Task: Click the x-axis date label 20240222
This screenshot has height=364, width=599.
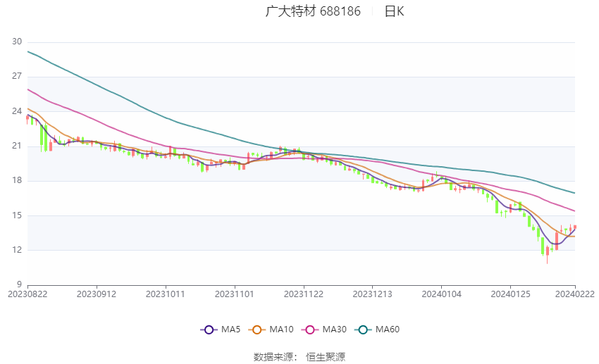Action: point(575,294)
